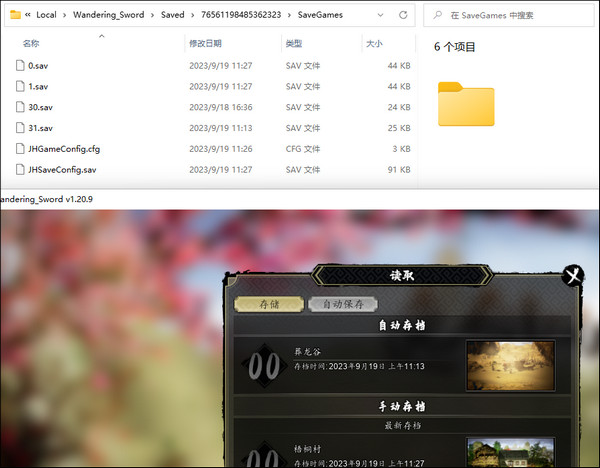Click the 梧桐村 save thumbnail image
The image size is (600, 468).
coord(510,452)
